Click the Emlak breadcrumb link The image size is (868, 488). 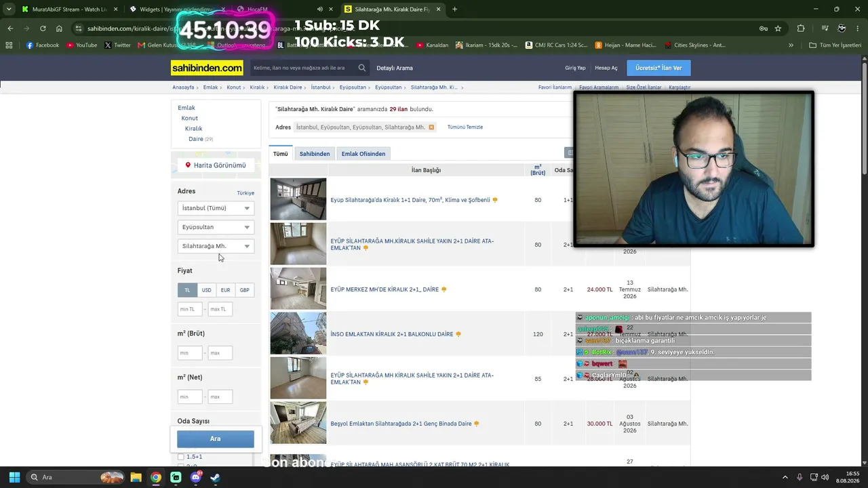point(210,87)
